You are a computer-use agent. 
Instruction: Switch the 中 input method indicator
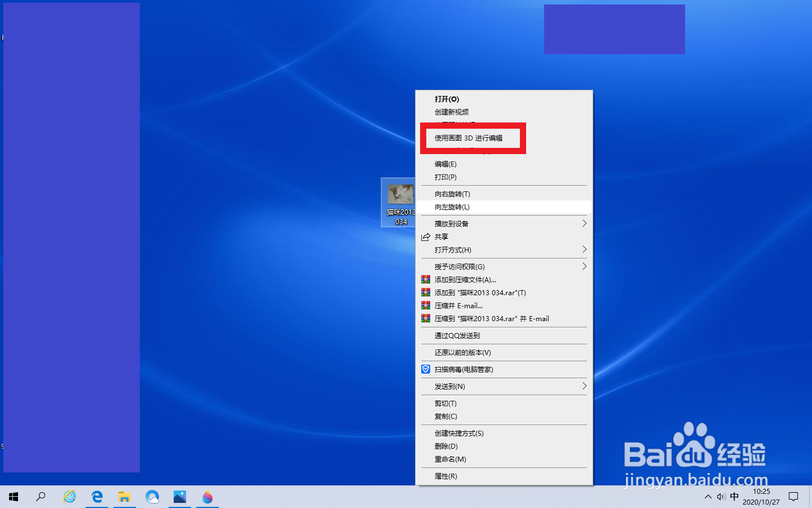(734, 497)
